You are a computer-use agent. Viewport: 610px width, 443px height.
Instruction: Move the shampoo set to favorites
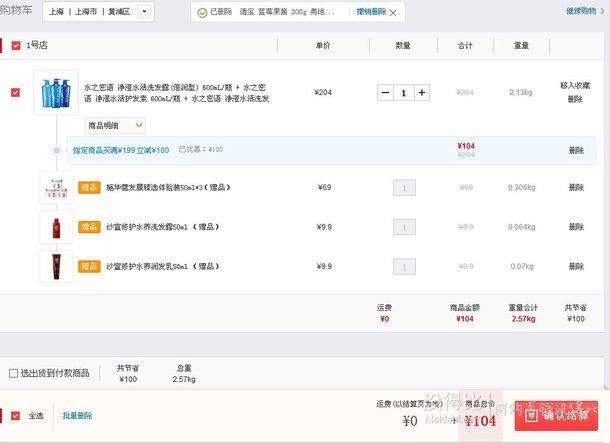pos(575,86)
